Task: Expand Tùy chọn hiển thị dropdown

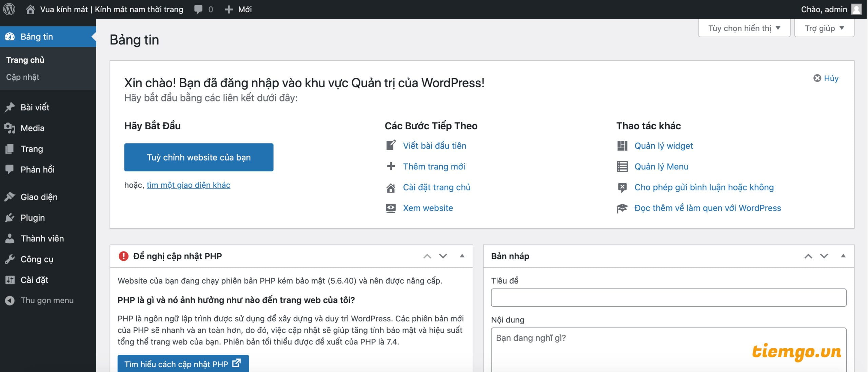Action: click(x=744, y=28)
